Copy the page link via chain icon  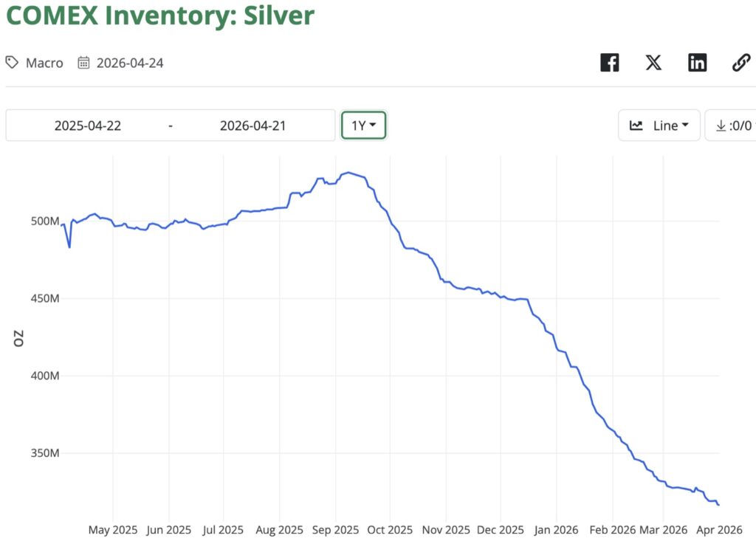(740, 63)
